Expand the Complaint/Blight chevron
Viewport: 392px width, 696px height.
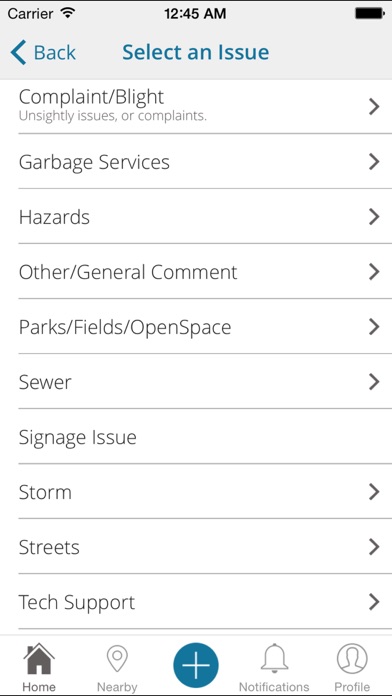tap(374, 107)
